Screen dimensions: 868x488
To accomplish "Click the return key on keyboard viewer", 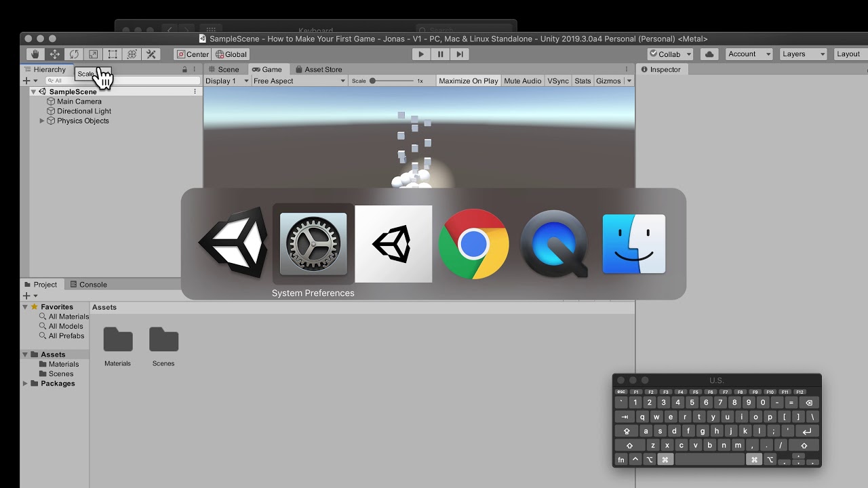I will (807, 431).
